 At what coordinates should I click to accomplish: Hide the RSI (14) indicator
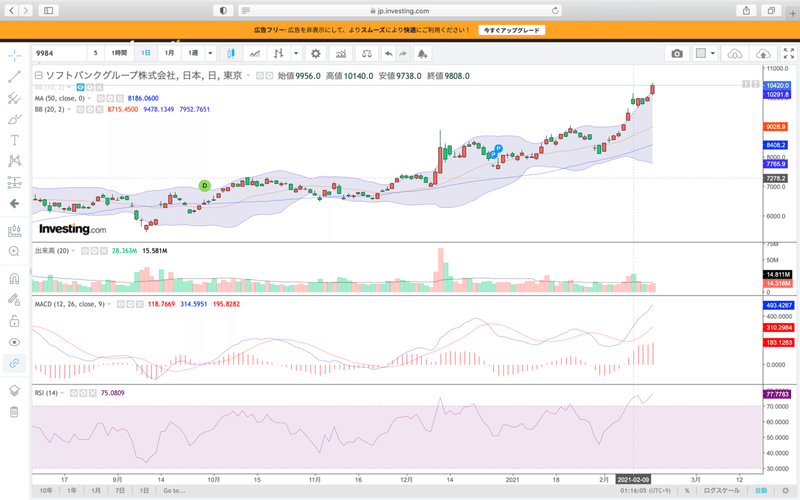[74, 393]
